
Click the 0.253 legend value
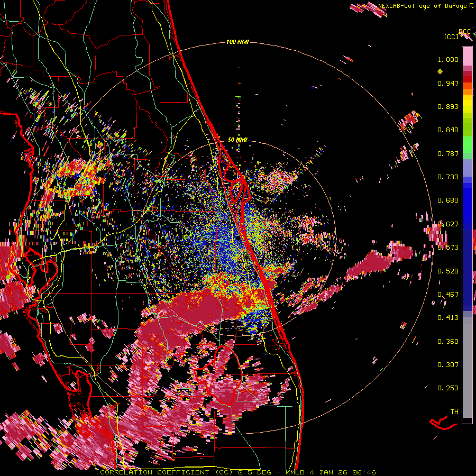point(448,388)
